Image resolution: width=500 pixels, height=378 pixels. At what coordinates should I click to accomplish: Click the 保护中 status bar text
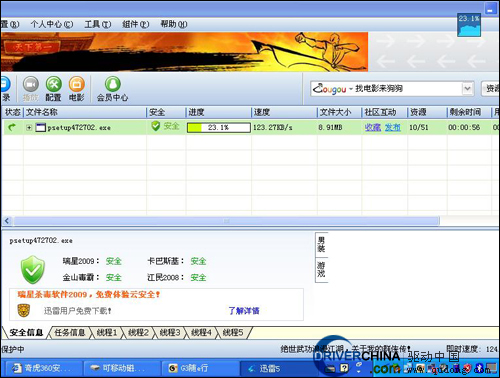click(13, 349)
